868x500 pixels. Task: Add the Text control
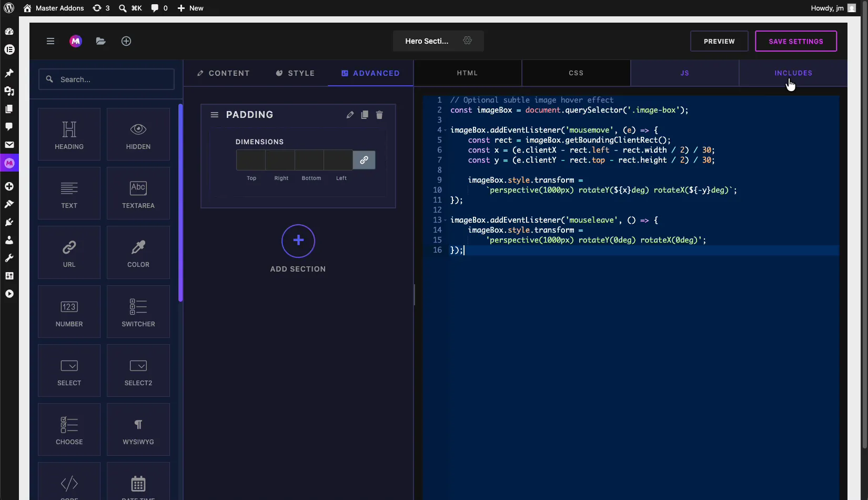(x=69, y=193)
